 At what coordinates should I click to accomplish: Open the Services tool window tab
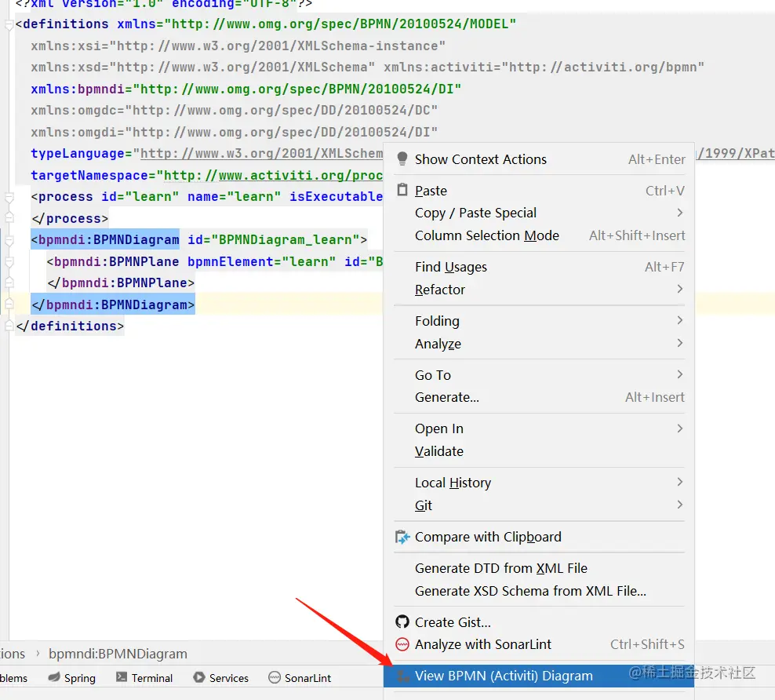click(x=220, y=678)
